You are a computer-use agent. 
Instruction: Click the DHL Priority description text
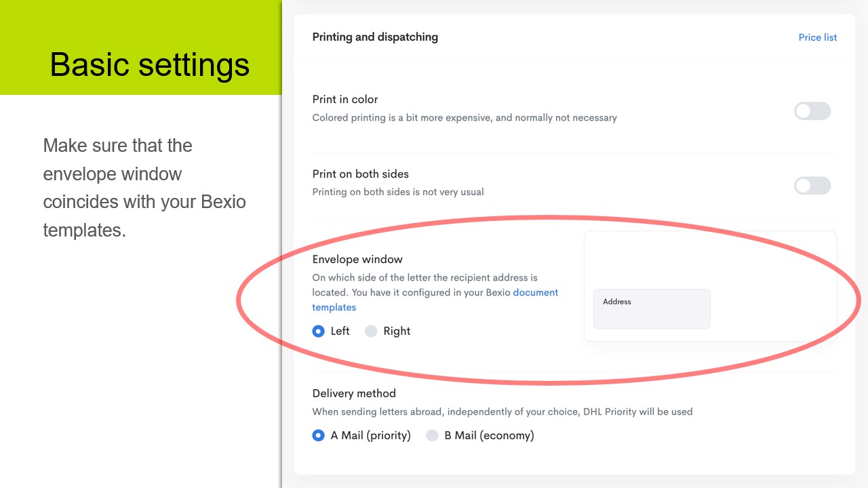pyautogui.click(x=502, y=411)
